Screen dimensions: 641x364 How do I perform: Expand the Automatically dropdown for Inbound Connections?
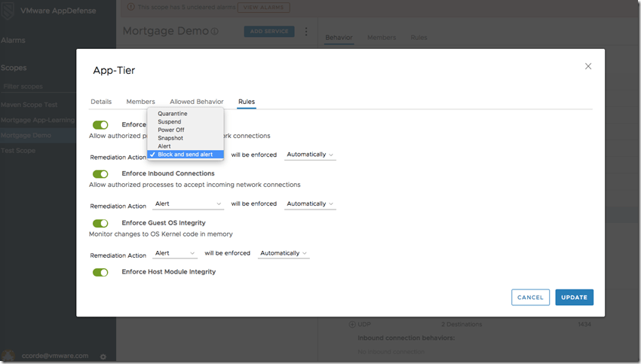tap(310, 203)
